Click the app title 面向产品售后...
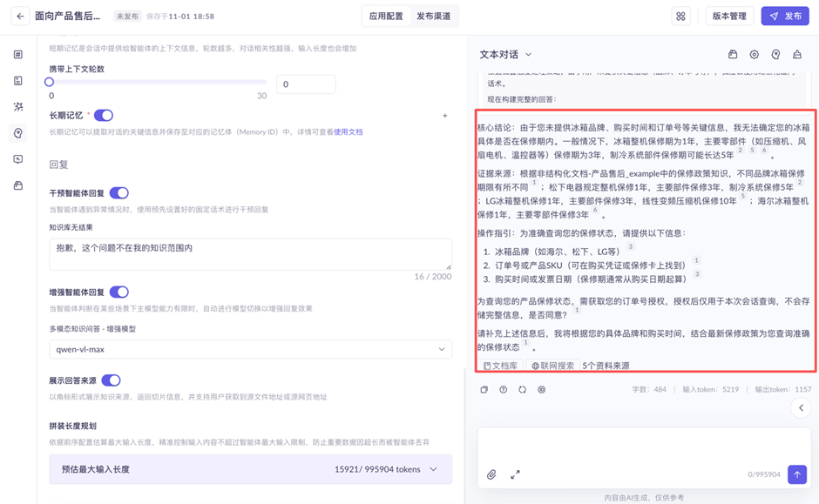The height and width of the screenshot is (504, 819). [x=67, y=17]
